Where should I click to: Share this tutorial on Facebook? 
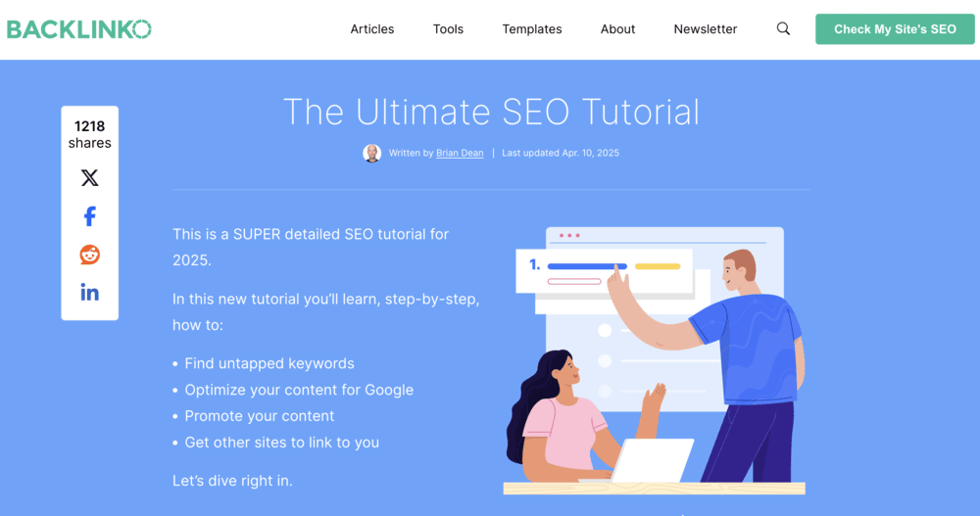click(89, 216)
